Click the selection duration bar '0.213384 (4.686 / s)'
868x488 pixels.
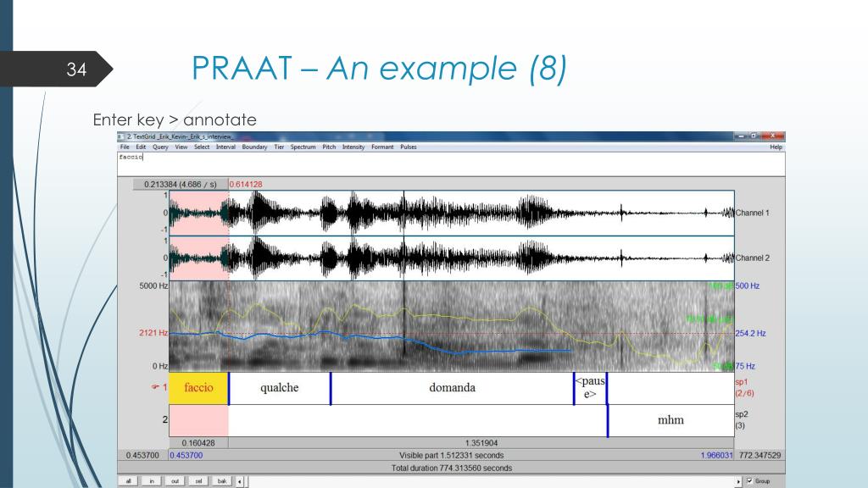point(181,184)
